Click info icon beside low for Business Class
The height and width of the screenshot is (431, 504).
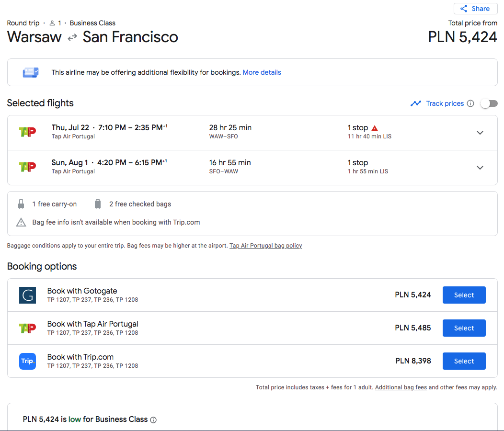[x=153, y=420]
